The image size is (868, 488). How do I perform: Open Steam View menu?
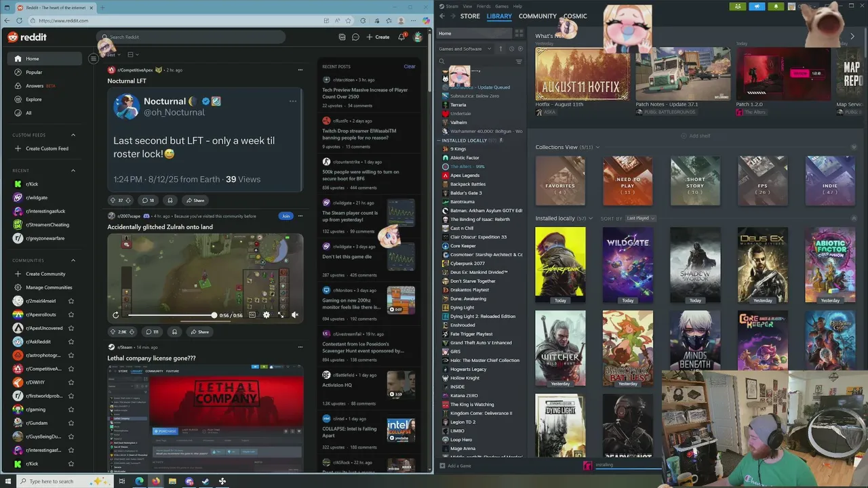468,6
